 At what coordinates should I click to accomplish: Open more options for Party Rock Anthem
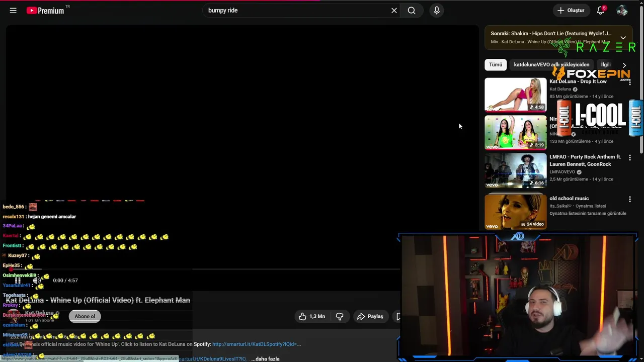click(629, 158)
